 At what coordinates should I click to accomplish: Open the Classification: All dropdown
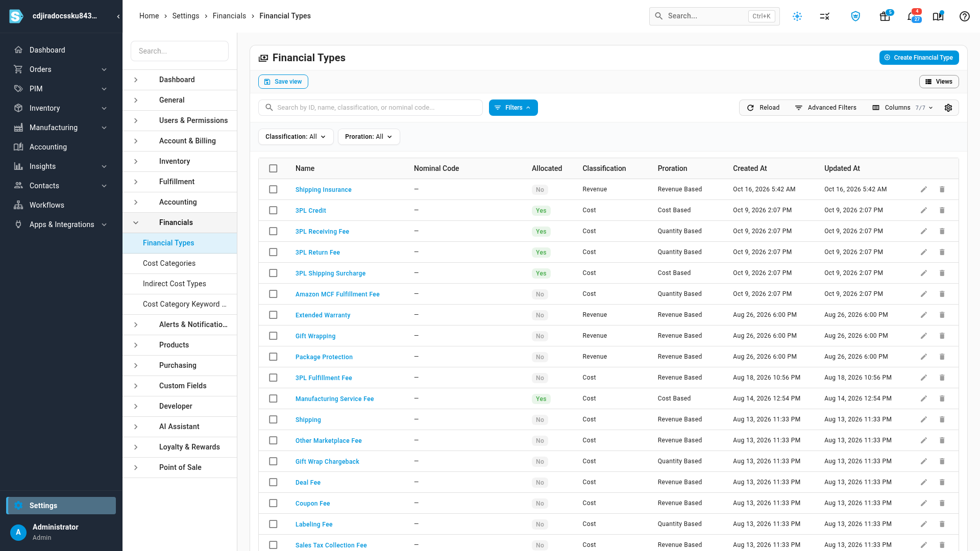pos(296,137)
